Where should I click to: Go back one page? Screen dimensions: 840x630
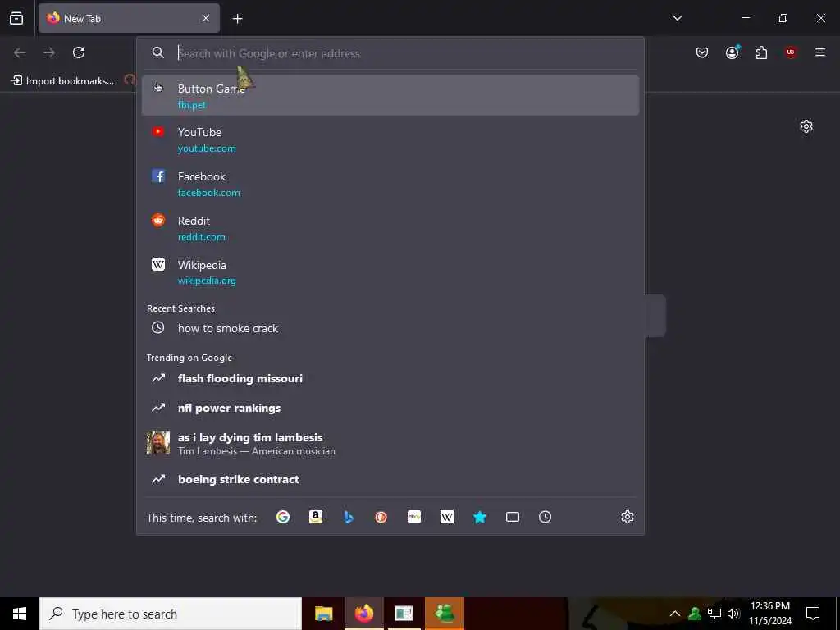(20, 52)
